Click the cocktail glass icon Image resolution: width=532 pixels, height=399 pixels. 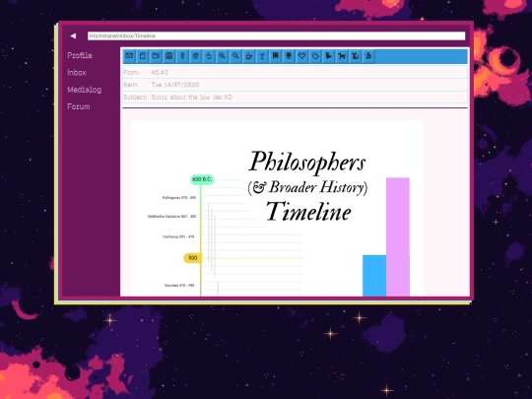pyautogui.click(x=262, y=56)
